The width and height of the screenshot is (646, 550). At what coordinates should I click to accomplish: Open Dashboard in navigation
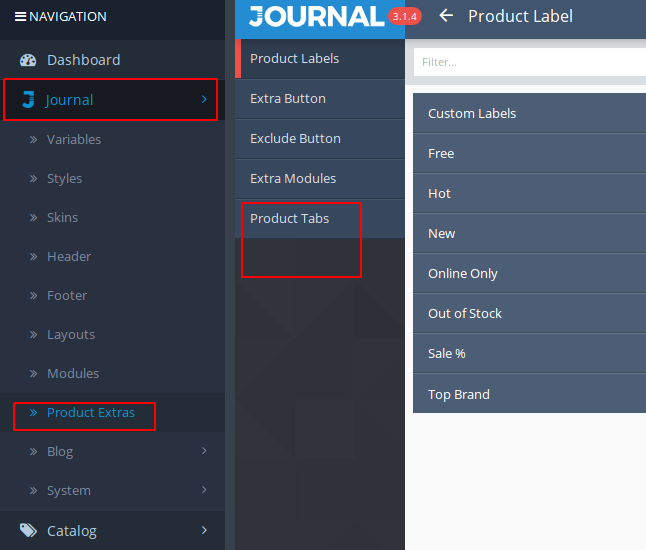click(112, 60)
